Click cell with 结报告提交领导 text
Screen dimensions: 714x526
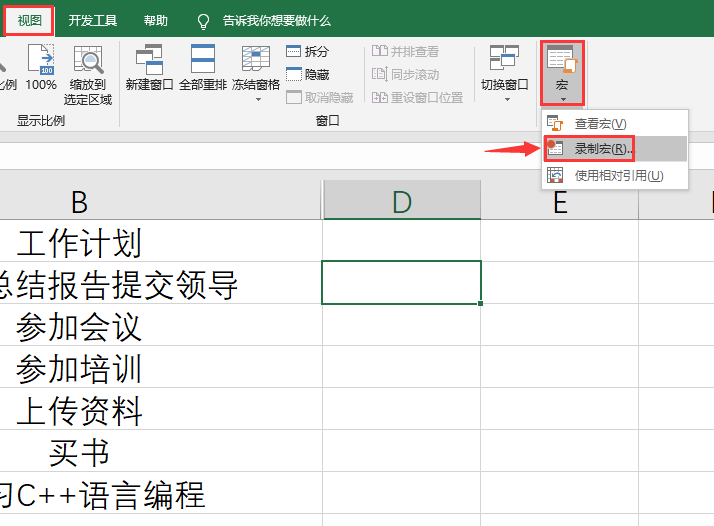[x=160, y=283]
